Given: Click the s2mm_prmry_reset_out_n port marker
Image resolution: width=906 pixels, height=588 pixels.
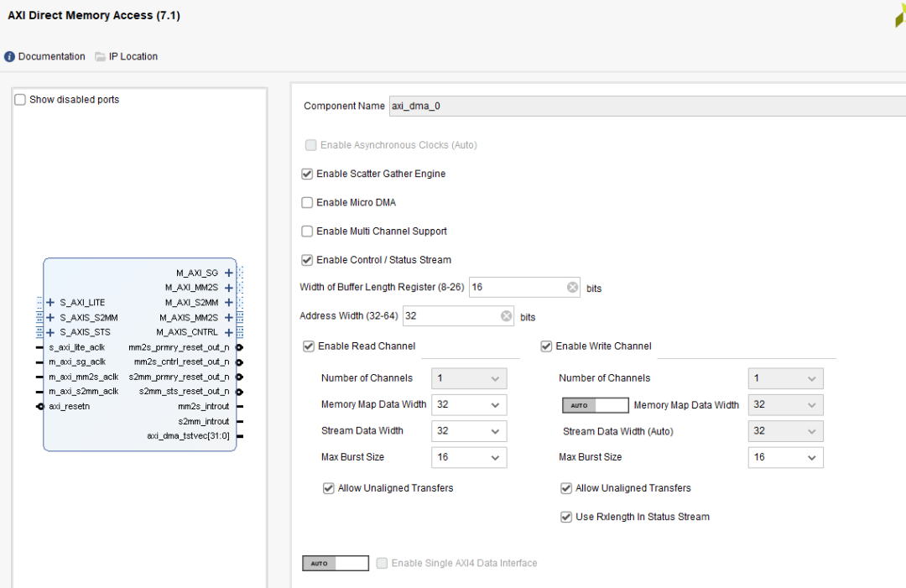Looking at the screenshot, I should (238, 377).
